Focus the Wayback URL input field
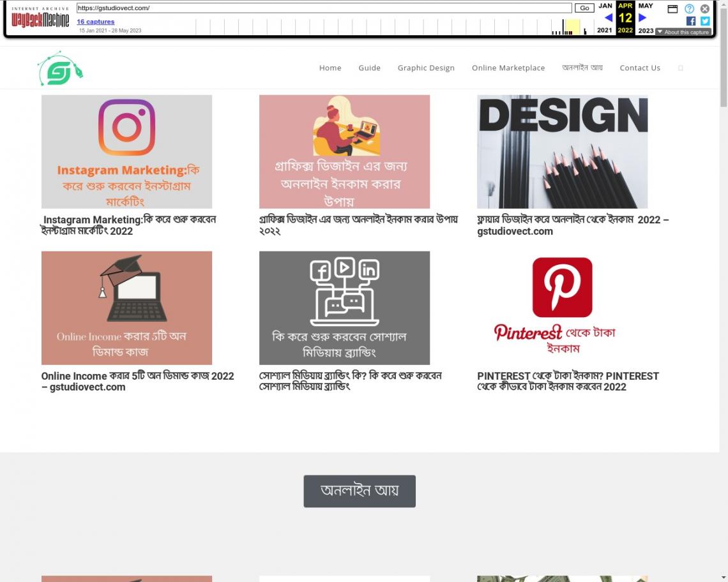This screenshot has width=728, height=582. [x=324, y=8]
